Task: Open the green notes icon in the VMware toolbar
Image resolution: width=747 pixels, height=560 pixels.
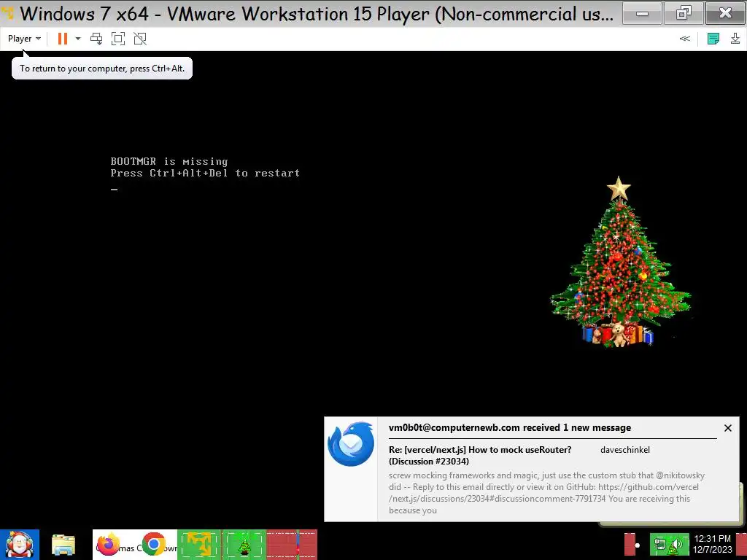Action: click(713, 39)
